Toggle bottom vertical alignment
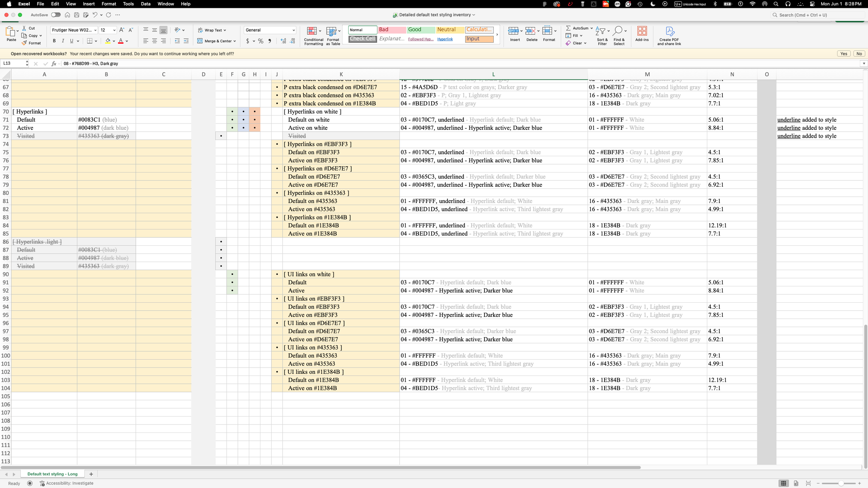 point(164,30)
